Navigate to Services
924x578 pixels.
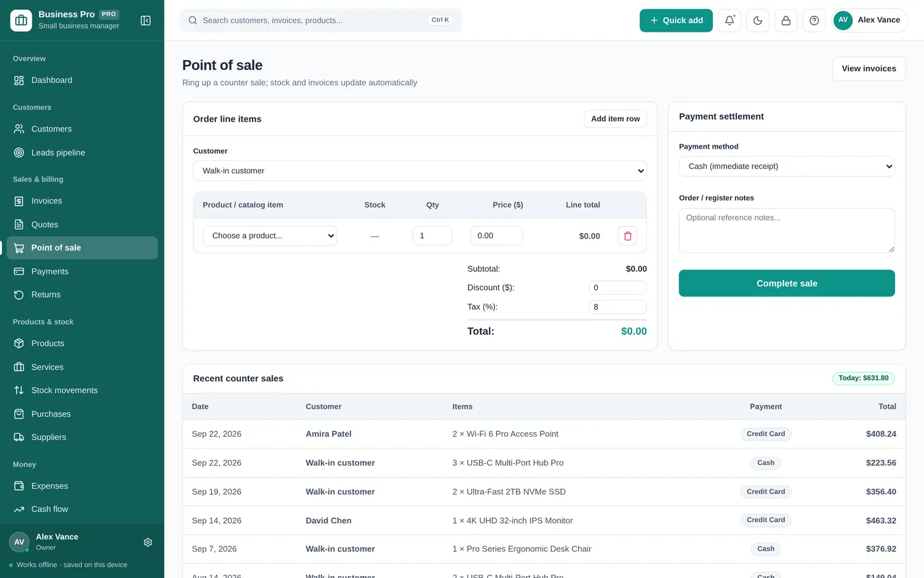(x=82, y=367)
